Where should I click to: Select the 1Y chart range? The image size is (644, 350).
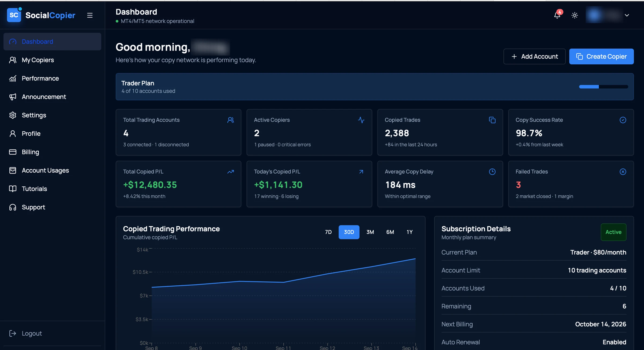409,232
